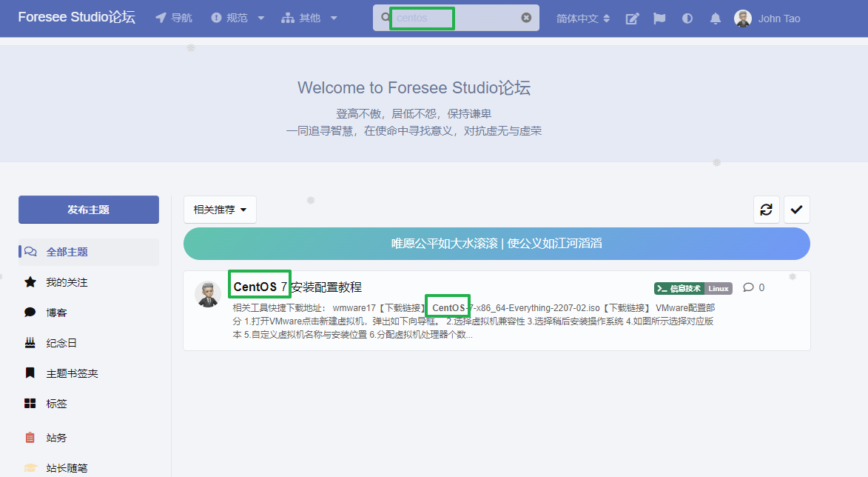Click the refresh discussions icon button
Image resolution: width=868 pixels, height=477 pixels.
coord(766,210)
